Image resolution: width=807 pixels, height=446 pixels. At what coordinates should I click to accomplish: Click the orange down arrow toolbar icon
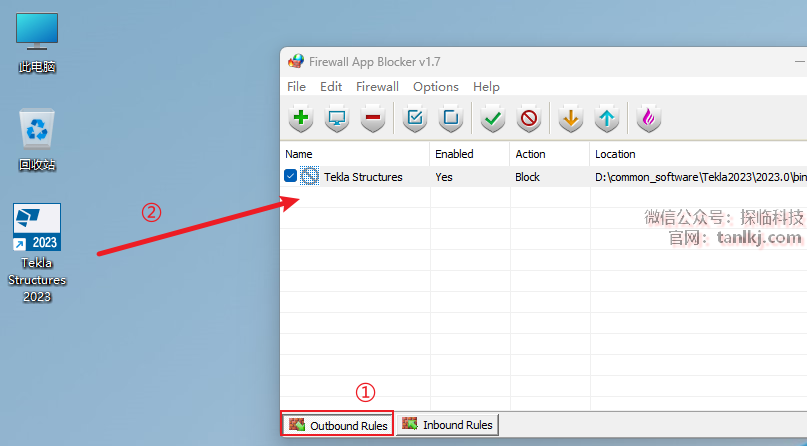click(x=571, y=118)
